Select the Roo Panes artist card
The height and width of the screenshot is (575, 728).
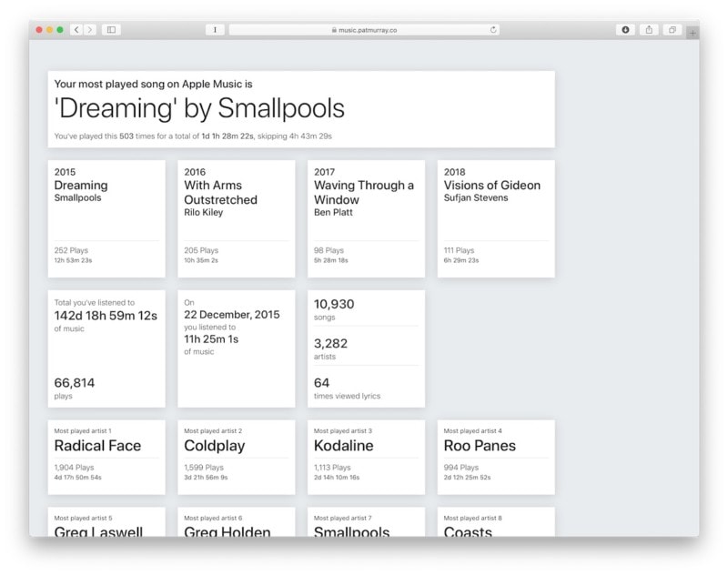(495, 455)
